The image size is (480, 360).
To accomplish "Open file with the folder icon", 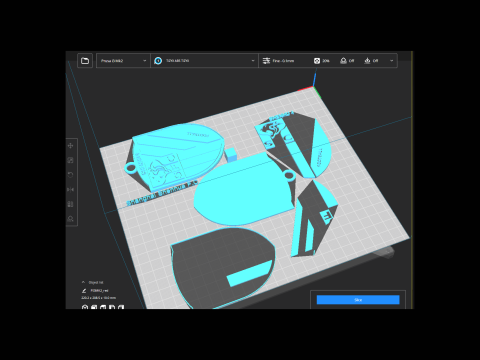I will point(85,61).
